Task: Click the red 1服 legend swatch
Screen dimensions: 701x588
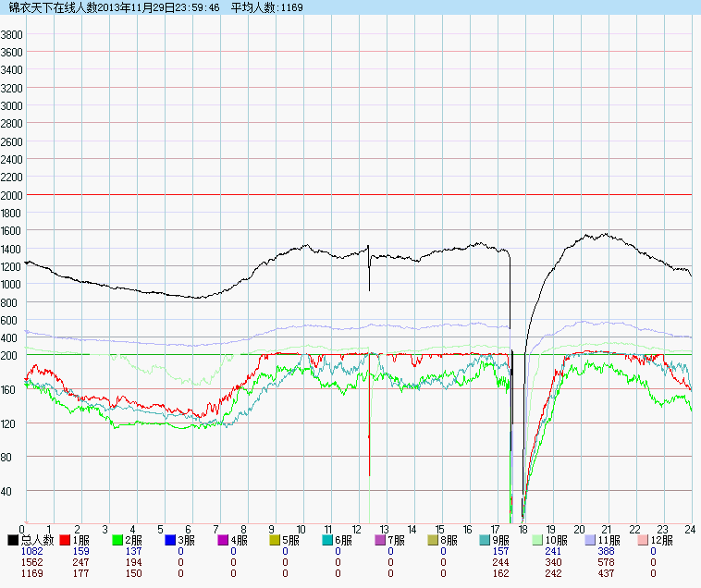Action: pos(66,540)
